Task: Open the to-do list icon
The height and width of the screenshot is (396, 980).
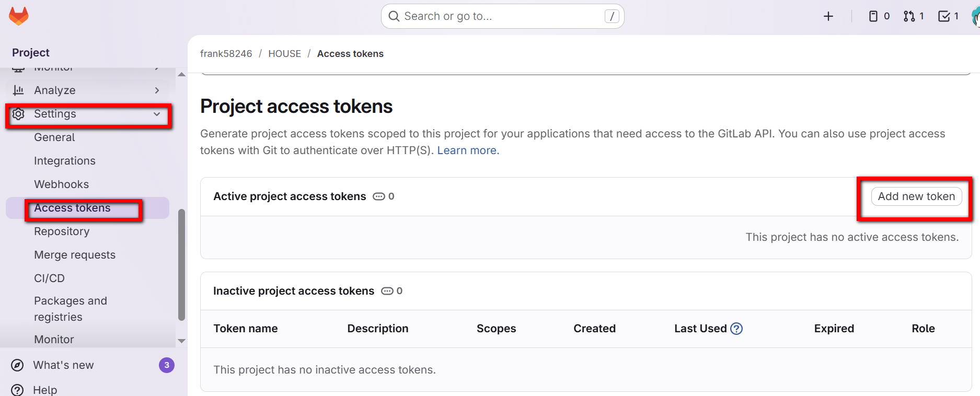Action: click(948, 16)
